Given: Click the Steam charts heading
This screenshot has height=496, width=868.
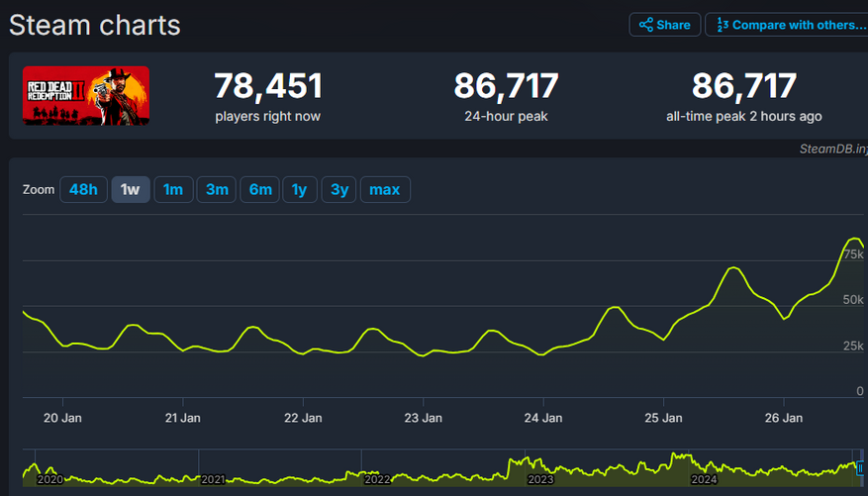Looking at the screenshot, I should [x=95, y=25].
